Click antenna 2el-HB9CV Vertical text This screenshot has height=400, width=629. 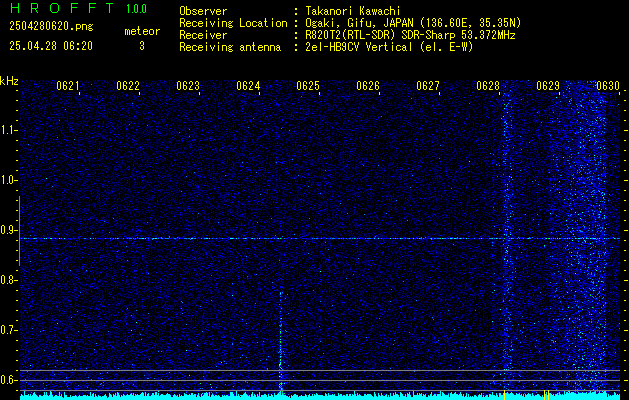click(x=389, y=47)
